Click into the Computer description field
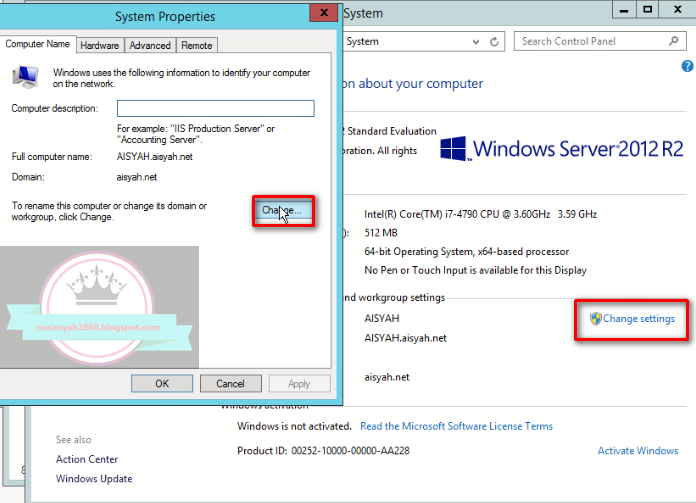696x503 pixels. (216, 108)
